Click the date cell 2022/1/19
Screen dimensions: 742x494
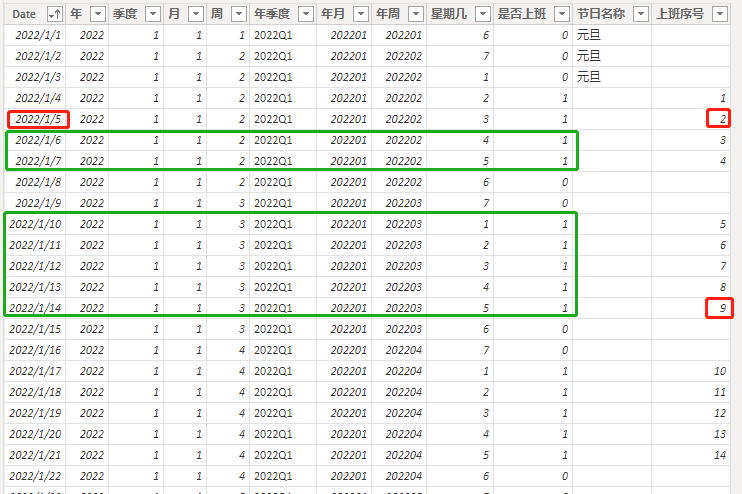click(x=35, y=413)
